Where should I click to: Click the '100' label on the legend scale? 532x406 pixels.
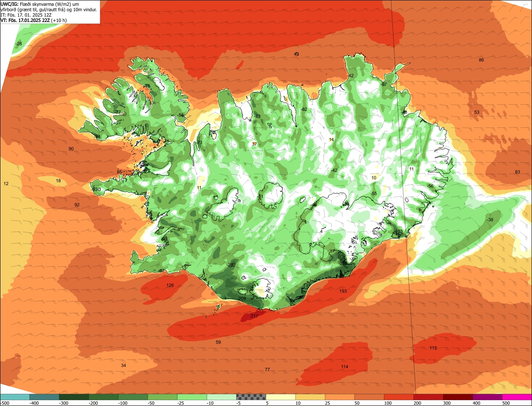pos(387,403)
